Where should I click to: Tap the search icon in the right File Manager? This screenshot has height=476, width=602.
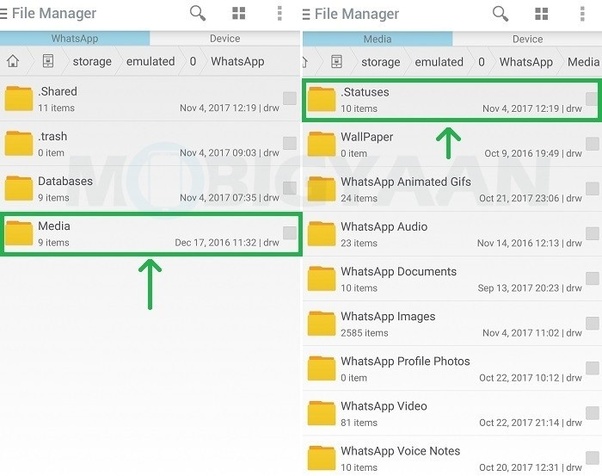tap(501, 14)
